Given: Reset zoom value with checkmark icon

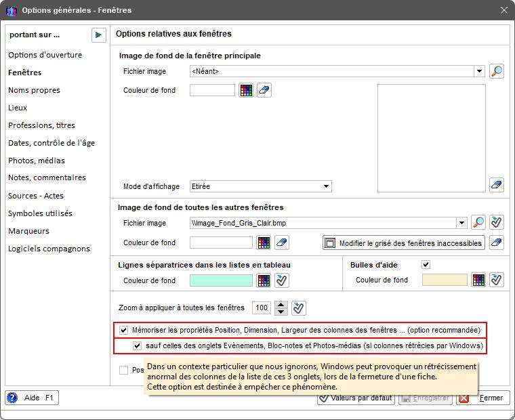Looking at the screenshot, I should (299, 308).
